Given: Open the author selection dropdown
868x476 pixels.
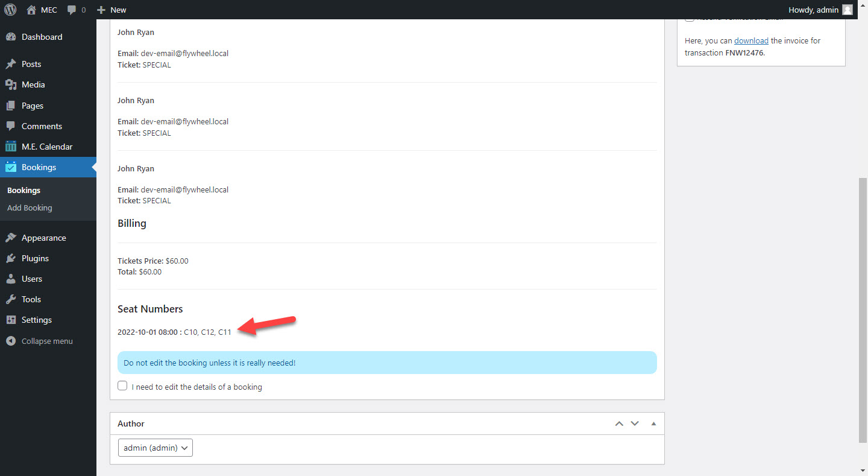Looking at the screenshot, I should coord(156,448).
